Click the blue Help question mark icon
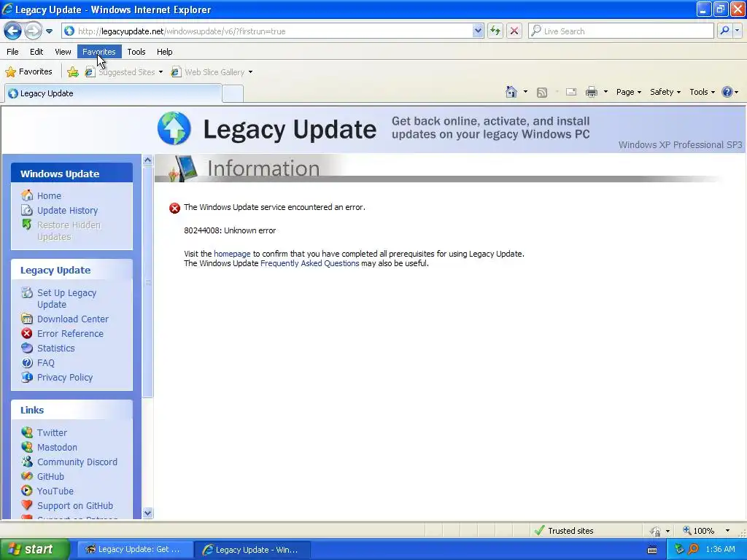Image resolution: width=747 pixels, height=560 pixels. pos(727,92)
